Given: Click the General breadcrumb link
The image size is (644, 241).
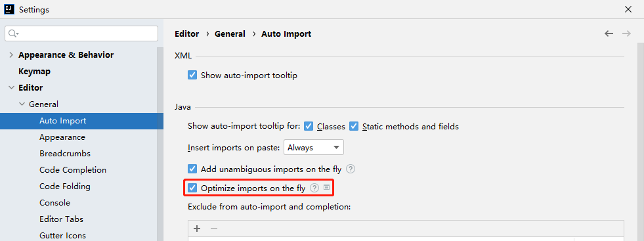Looking at the screenshot, I should point(230,34).
